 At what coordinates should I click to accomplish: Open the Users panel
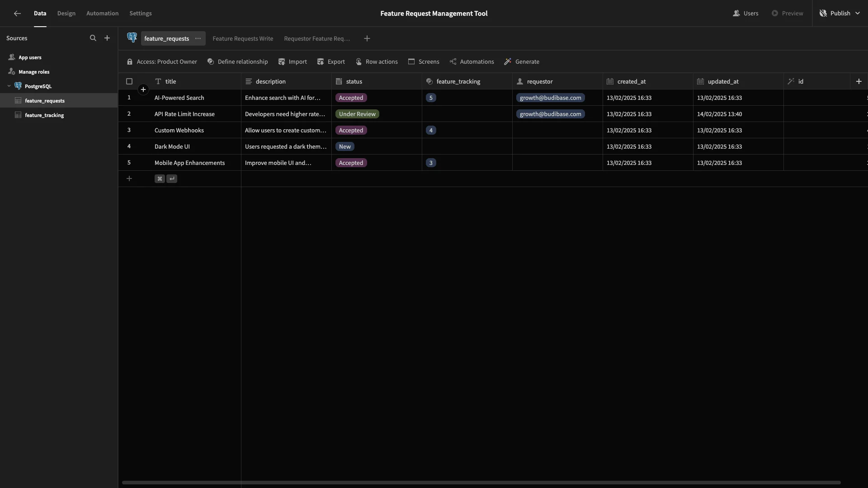[745, 14]
